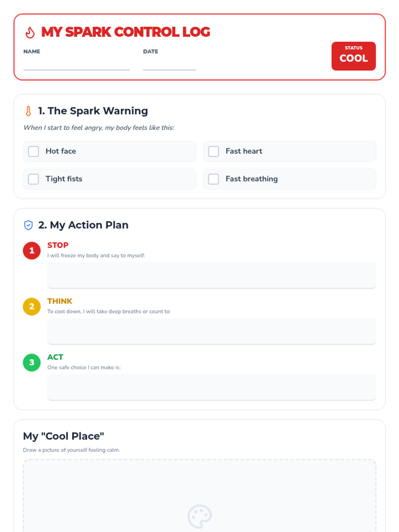
Task: Select the Fast breathing checkbox
Action: (213, 179)
